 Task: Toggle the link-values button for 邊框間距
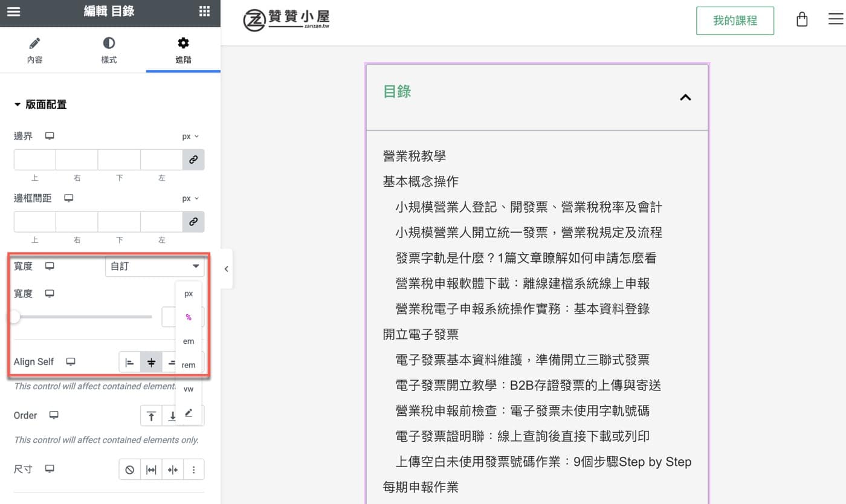[193, 222]
